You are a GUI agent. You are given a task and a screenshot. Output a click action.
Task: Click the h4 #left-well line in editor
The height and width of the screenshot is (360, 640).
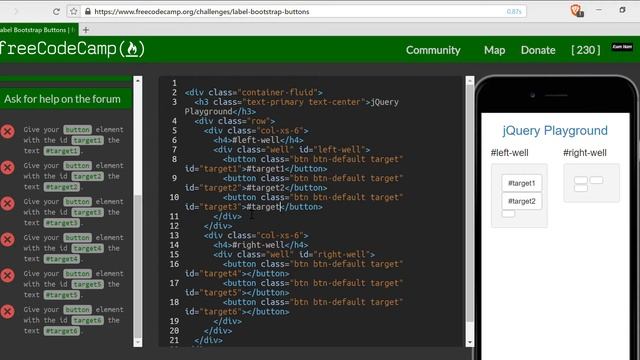(258, 140)
